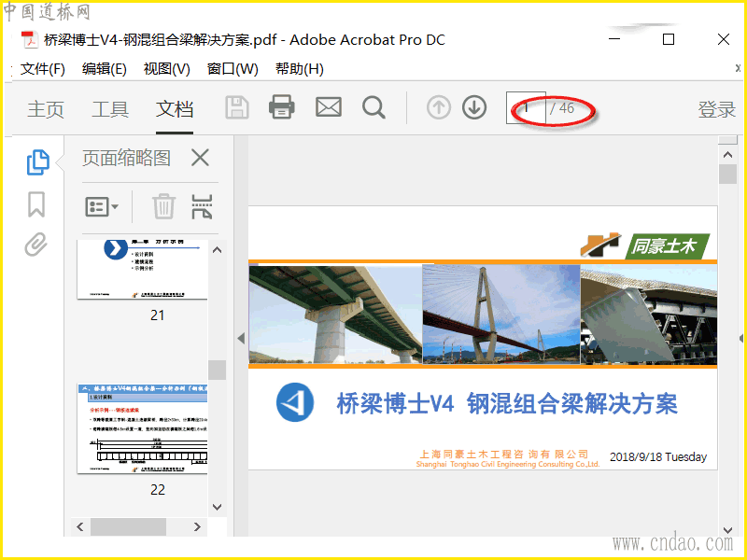This screenshot has width=747, height=560.
Task: Switch to the 主页 tab
Action: [46, 109]
